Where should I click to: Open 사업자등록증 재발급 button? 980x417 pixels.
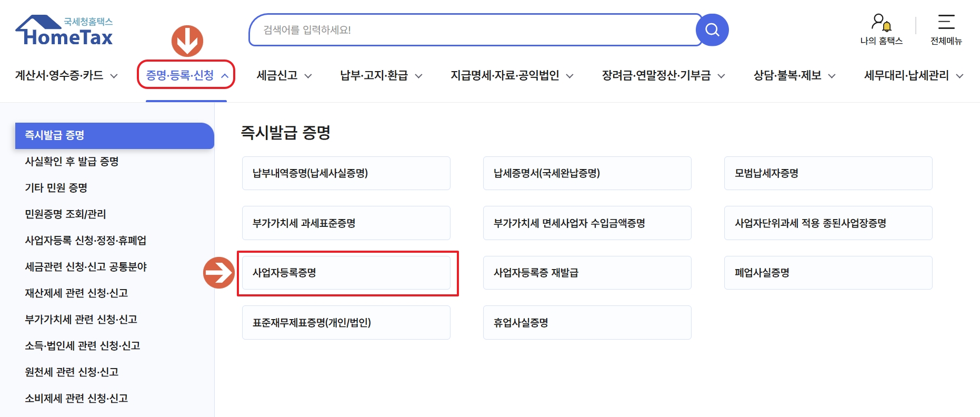(x=587, y=273)
